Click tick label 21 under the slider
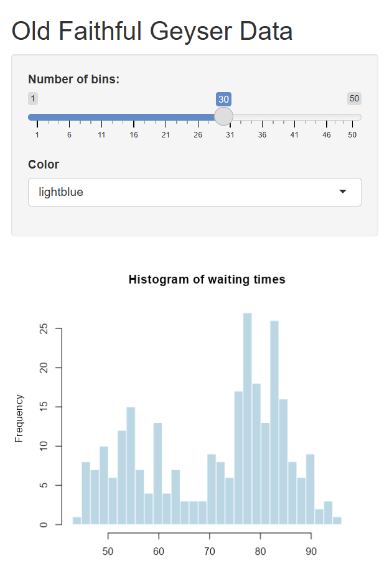The image size is (392, 566). click(x=166, y=135)
